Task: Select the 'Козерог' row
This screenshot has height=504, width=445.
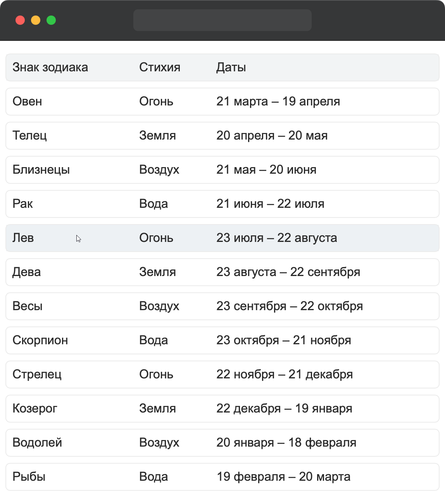Action: (222, 409)
